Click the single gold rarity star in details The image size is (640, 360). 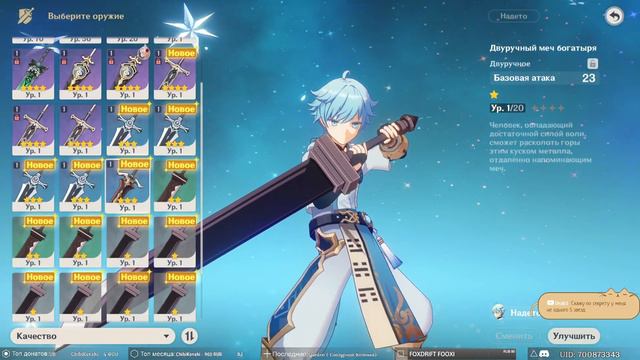494,95
